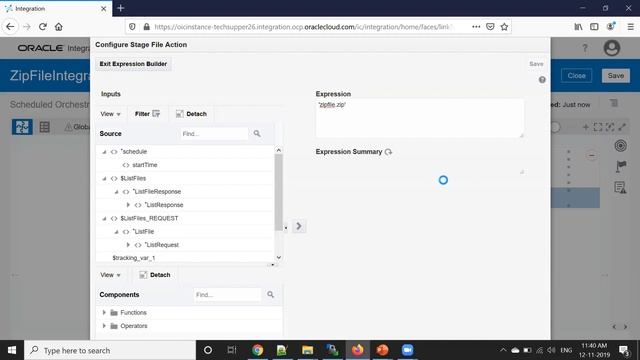Switch to the pseudo view table icon
Image resolution: width=640 pixels, height=360 pixels.
44,127
